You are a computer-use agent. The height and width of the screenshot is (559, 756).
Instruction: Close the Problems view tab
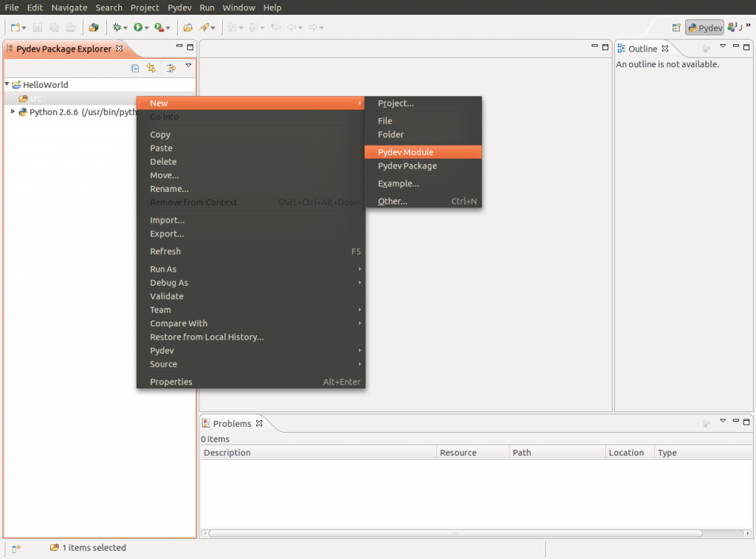(x=259, y=423)
